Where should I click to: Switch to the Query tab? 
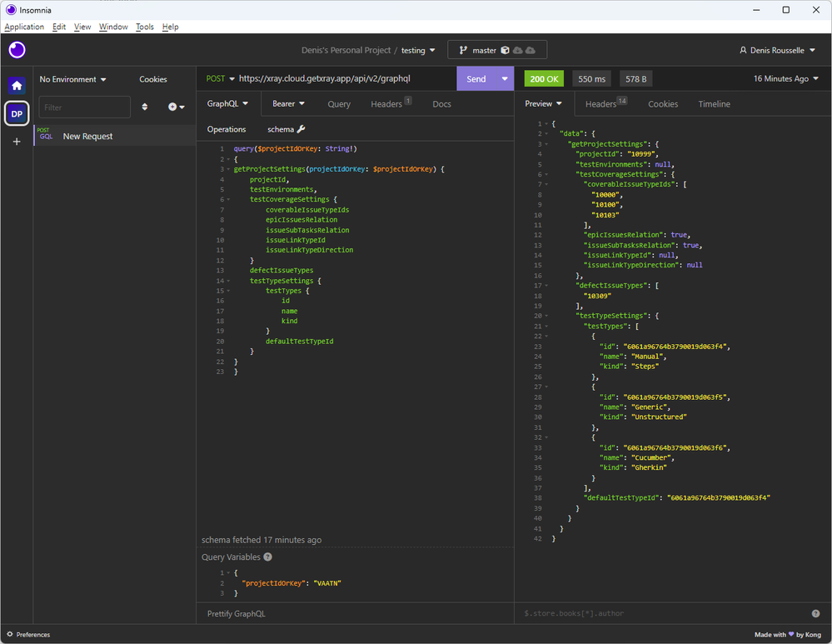tap(339, 104)
